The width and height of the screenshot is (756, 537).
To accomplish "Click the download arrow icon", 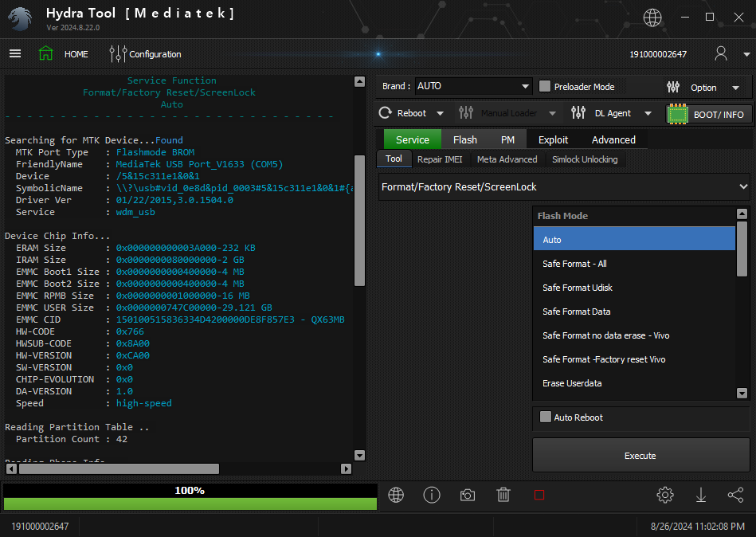I will (700, 495).
